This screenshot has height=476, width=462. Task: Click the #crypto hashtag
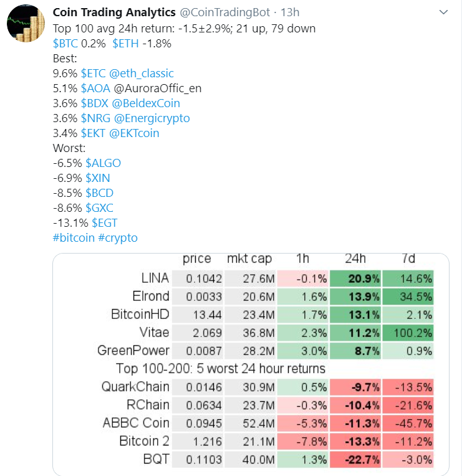tap(118, 238)
